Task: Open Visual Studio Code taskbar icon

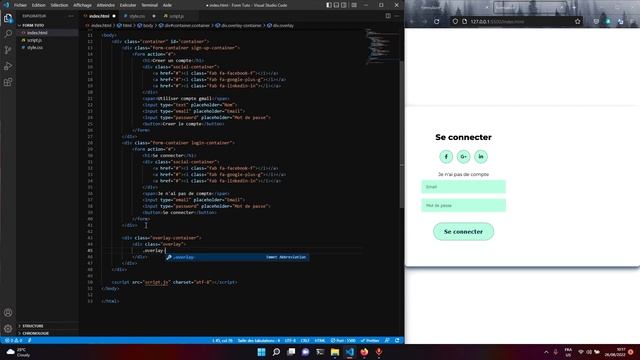Action: 350,352
